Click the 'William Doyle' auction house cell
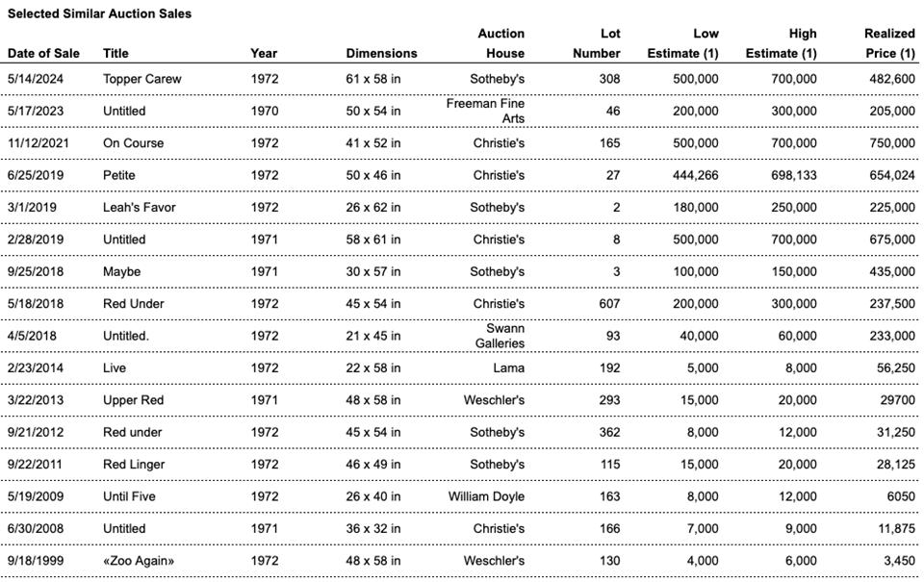Viewport: 924px width, 582px height. (x=486, y=496)
